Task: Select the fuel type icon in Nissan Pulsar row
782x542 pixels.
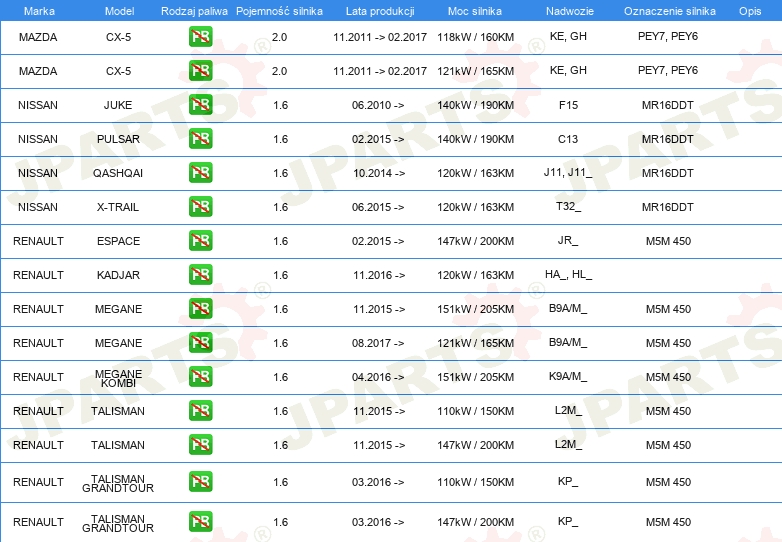Action: [200, 139]
